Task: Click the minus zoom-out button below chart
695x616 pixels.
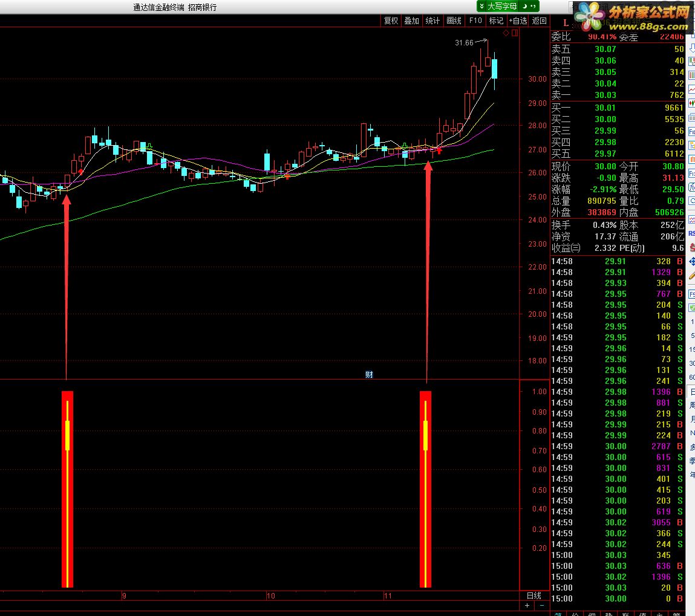Action: coord(541,605)
